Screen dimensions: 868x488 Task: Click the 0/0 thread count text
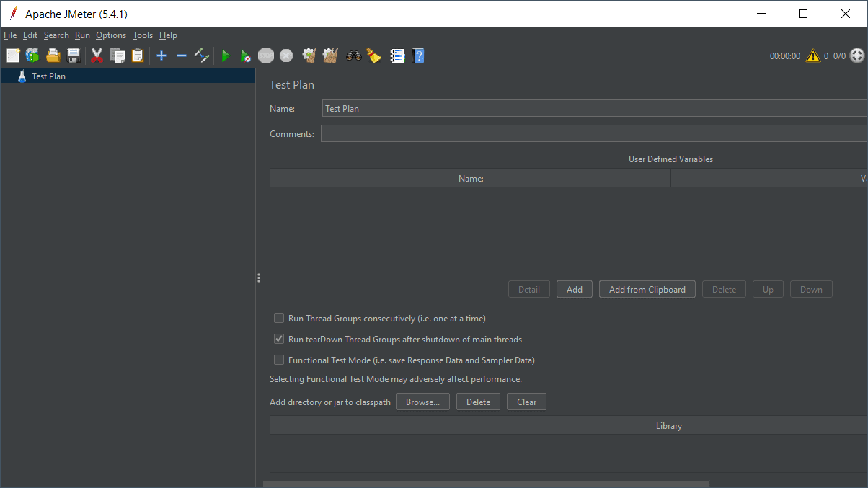pyautogui.click(x=839, y=56)
